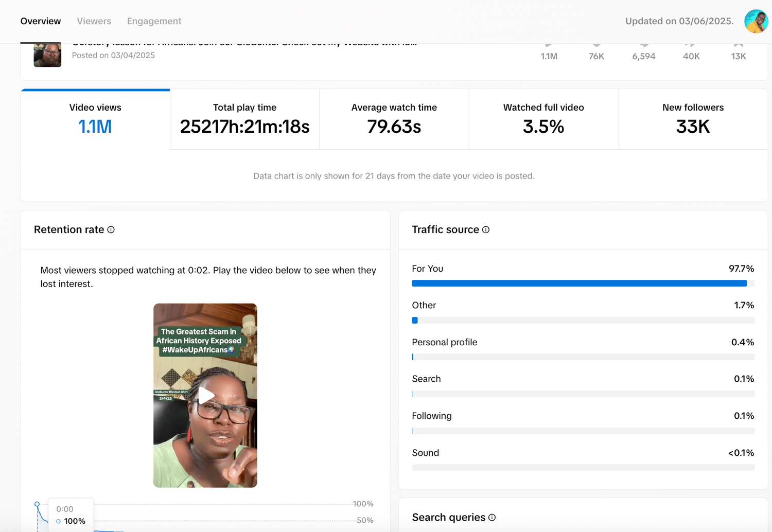Image resolution: width=772 pixels, height=532 pixels.
Task: Click the Other traffic source bar
Action: pyautogui.click(x=583, y=320)
